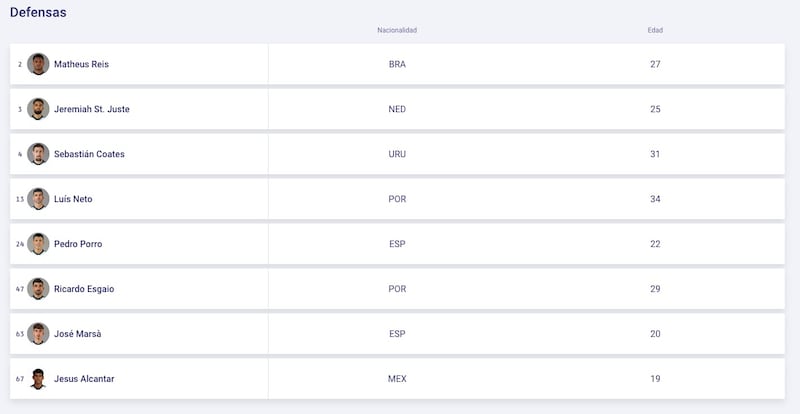Screen dimensions: 800x414
Task: Select Ricardo Esgaio name text
Action: point(84,289)
